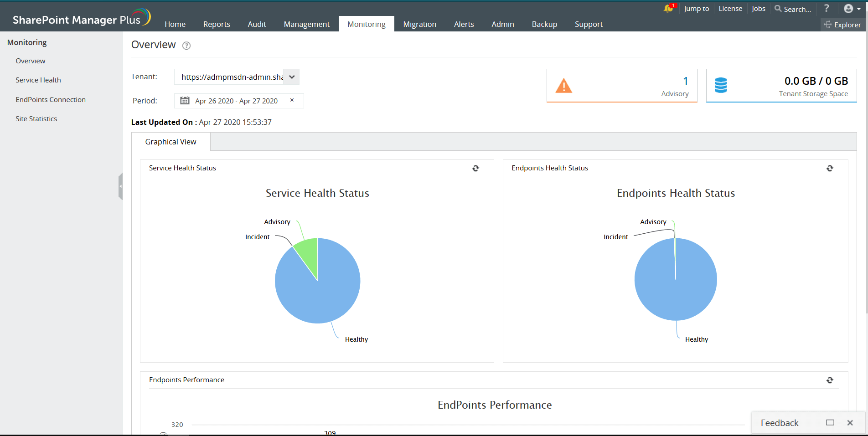Screen dimensions: 868x436
Task: Open the calendar icon in the Period field
Action: click(185, 100)
